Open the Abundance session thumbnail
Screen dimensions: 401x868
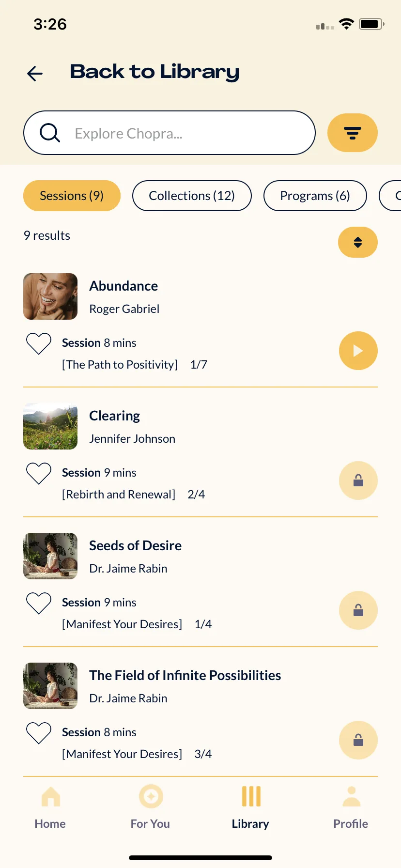coord(50,296)
